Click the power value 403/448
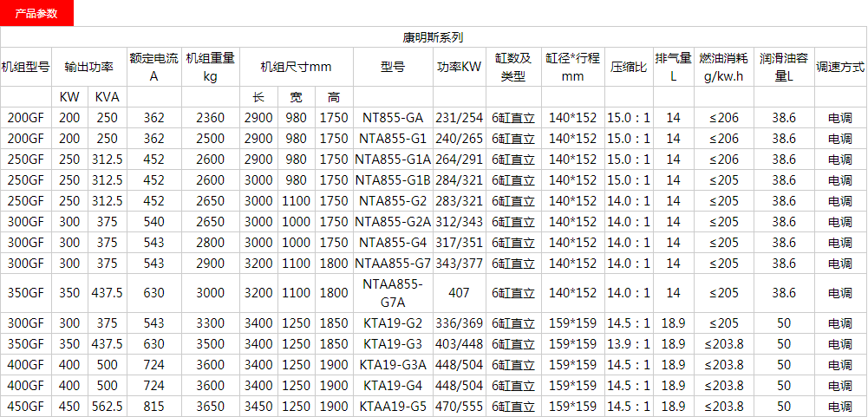868x417 pixels. click(459, 344)
